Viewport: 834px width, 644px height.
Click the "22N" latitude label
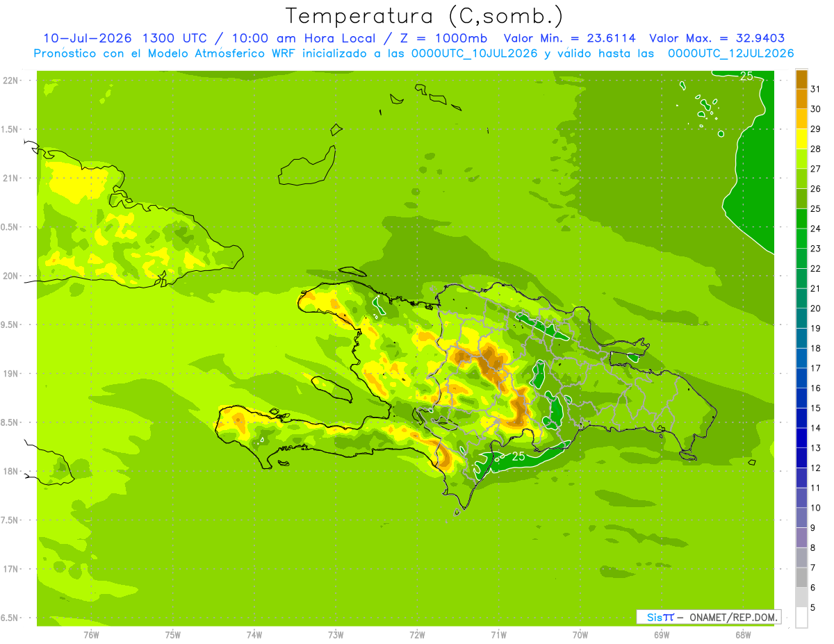pyautogui.click(x=12, y=80)
